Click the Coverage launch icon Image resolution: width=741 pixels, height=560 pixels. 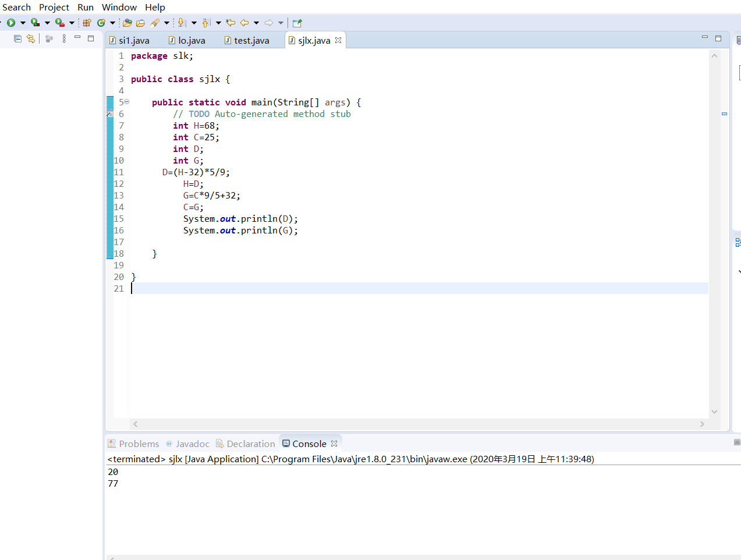click(36, 23)
